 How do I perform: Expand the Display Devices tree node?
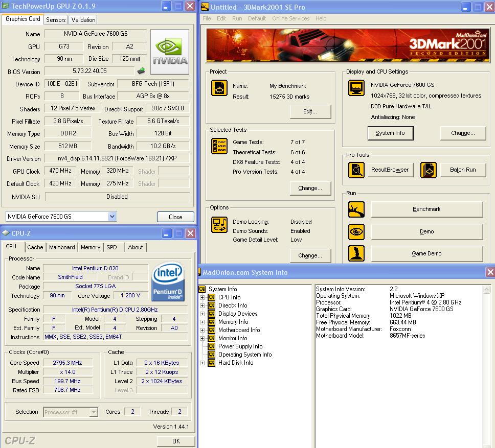[202, 314]
